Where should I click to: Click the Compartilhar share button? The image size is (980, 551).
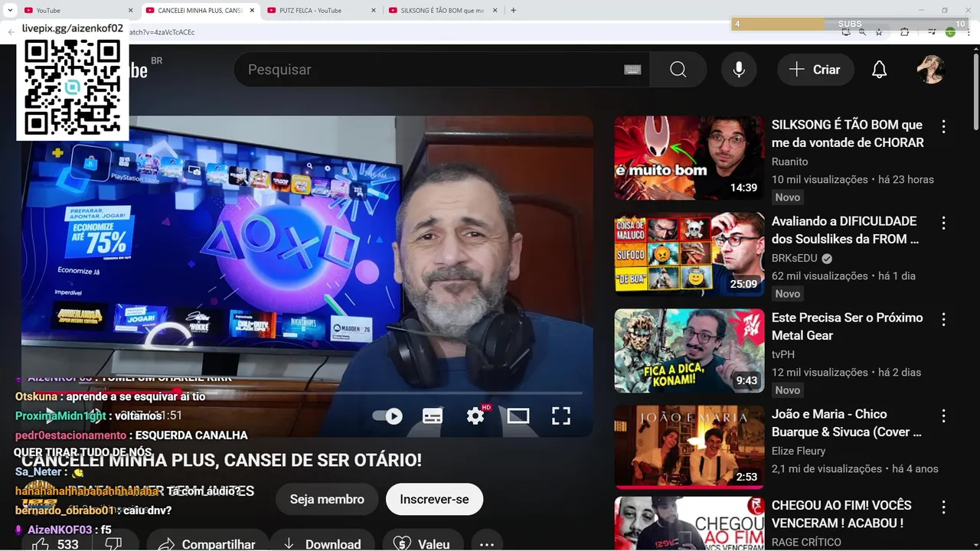tap(207, 544)
